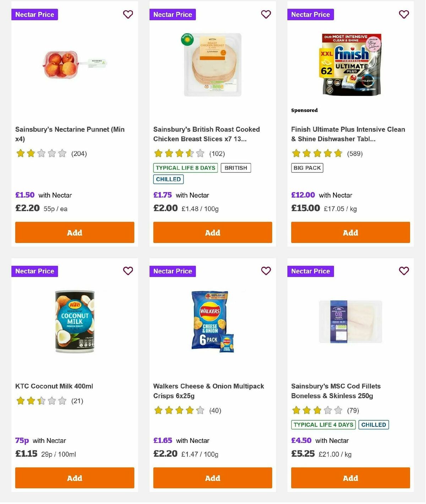Image resolution: width=426 pixels, height=504 pixels.
Task: Toggle the heart on Walkers Cheese & Onion crisps
Action: point(266,271)
